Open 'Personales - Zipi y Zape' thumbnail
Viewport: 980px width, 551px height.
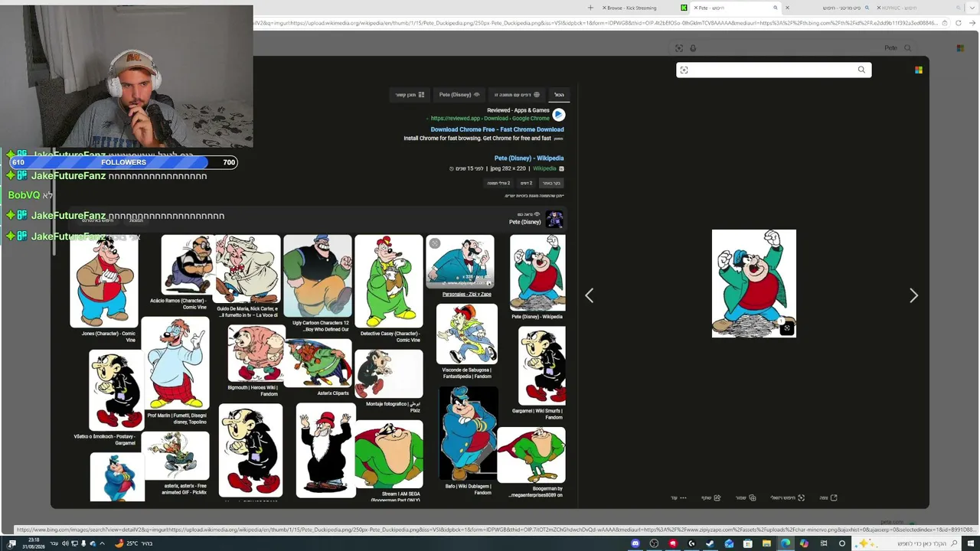[x=460, y=262]
